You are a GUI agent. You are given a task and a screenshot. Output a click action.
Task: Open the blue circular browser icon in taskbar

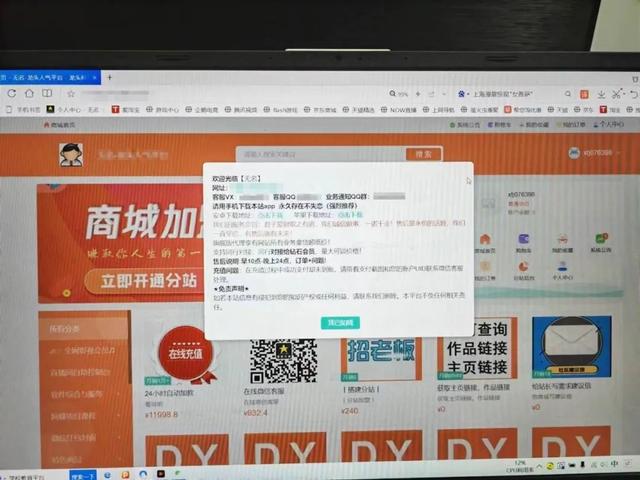click(x=143, y=474)
